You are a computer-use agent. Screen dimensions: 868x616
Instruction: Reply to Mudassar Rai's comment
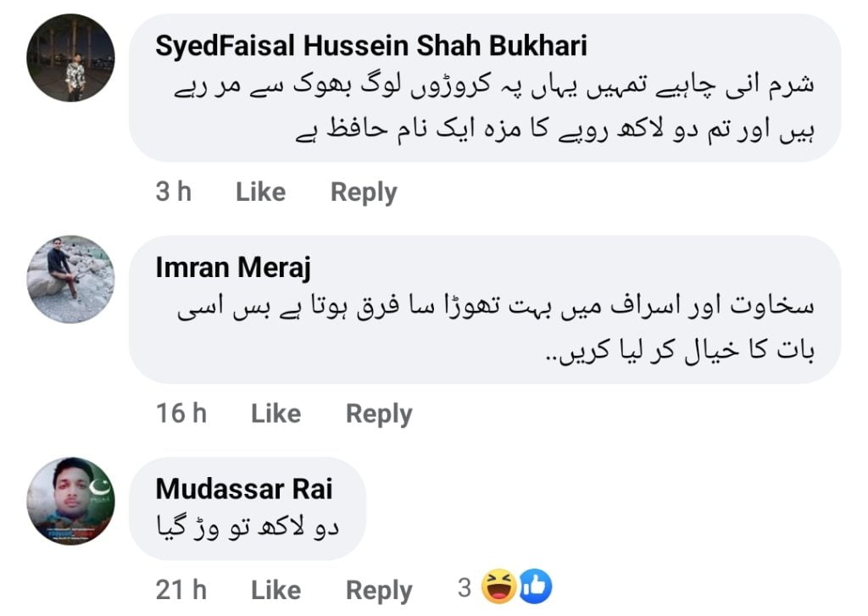point(379,590)
